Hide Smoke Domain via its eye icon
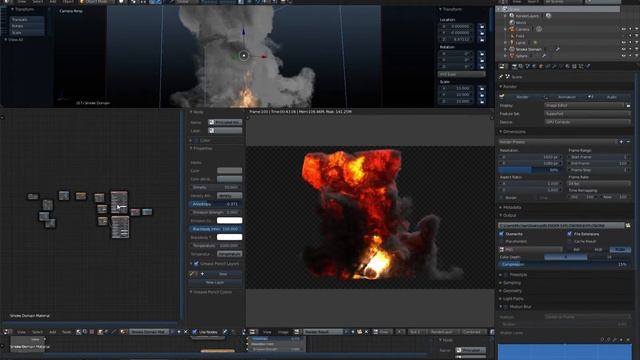 624,49
